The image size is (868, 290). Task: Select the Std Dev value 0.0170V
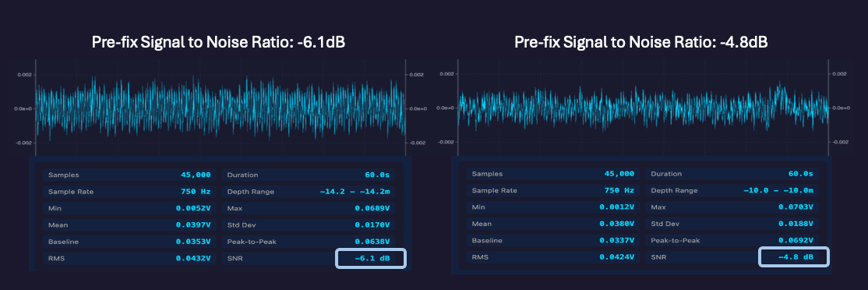[x=372, y=225]
